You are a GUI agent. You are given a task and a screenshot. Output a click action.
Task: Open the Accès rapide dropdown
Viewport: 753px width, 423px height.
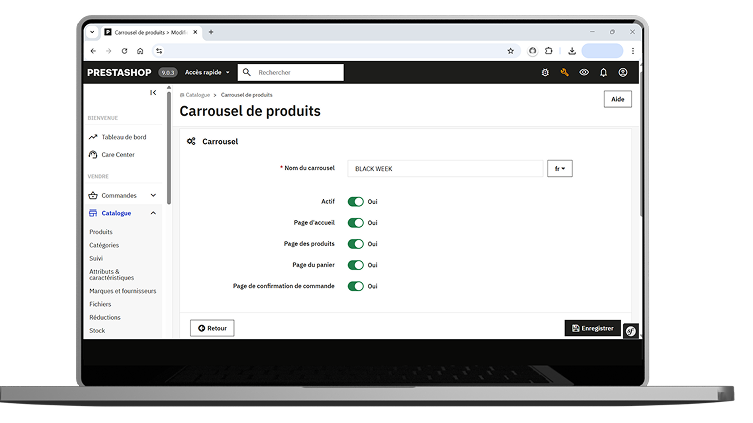point(207,73)
